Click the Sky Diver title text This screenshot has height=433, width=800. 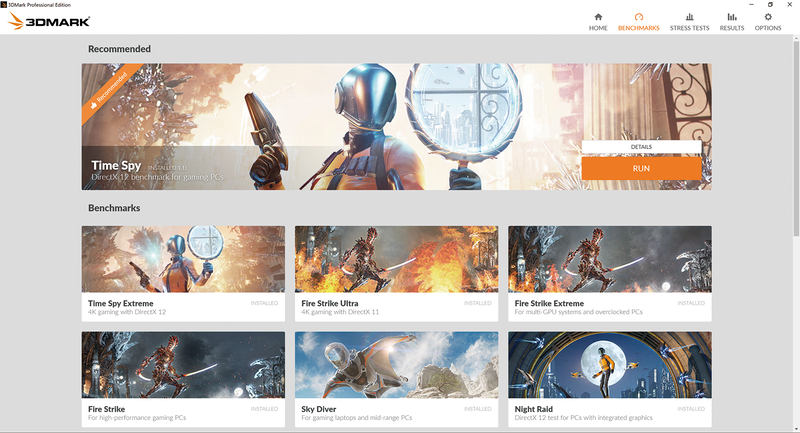point(318,409)
